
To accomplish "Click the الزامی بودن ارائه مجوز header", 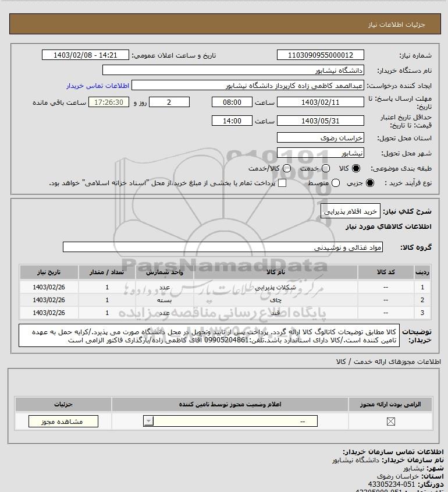I will coord(390,404).
